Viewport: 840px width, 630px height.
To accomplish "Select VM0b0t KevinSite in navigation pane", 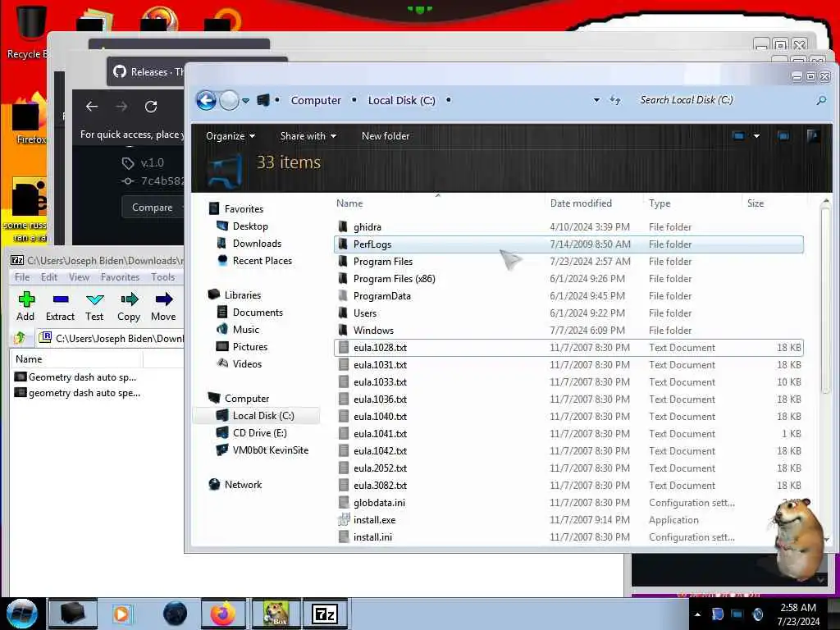I will pyautogui.click(x=270, y=450).
